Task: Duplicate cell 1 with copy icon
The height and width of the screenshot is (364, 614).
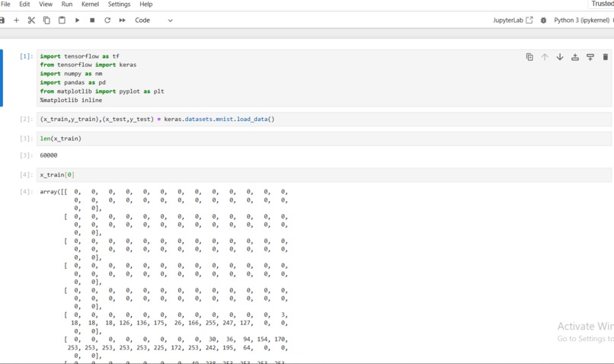Action: click(529, 57)
